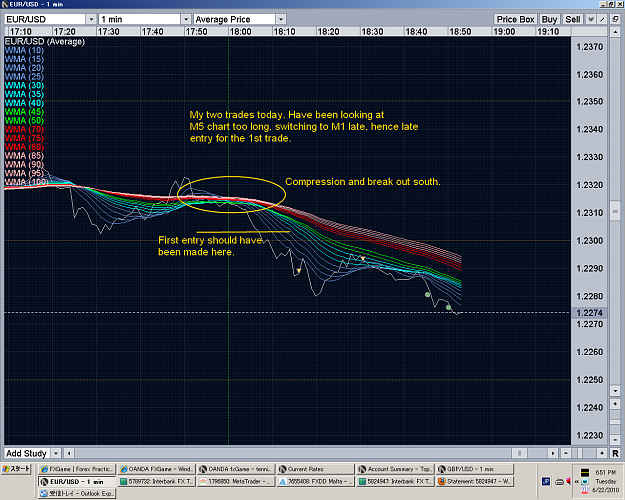The height and width of the screenshot is (500, 625).
Task: Click the WMA (10) legend entry
Action: pyautogui.click(x=24, y=50)
